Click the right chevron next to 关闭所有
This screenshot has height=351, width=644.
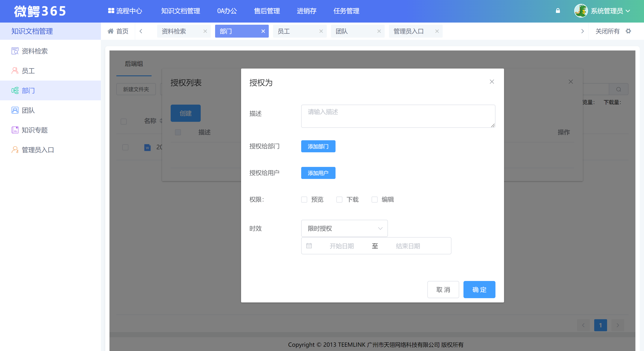click(x=583, y=31)
